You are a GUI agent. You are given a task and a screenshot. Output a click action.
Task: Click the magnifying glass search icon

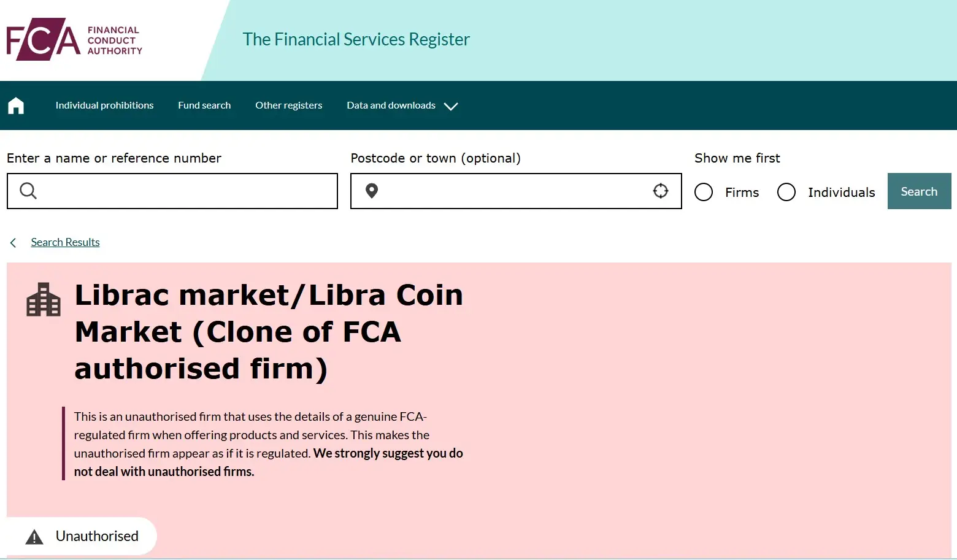click(28, 191)
